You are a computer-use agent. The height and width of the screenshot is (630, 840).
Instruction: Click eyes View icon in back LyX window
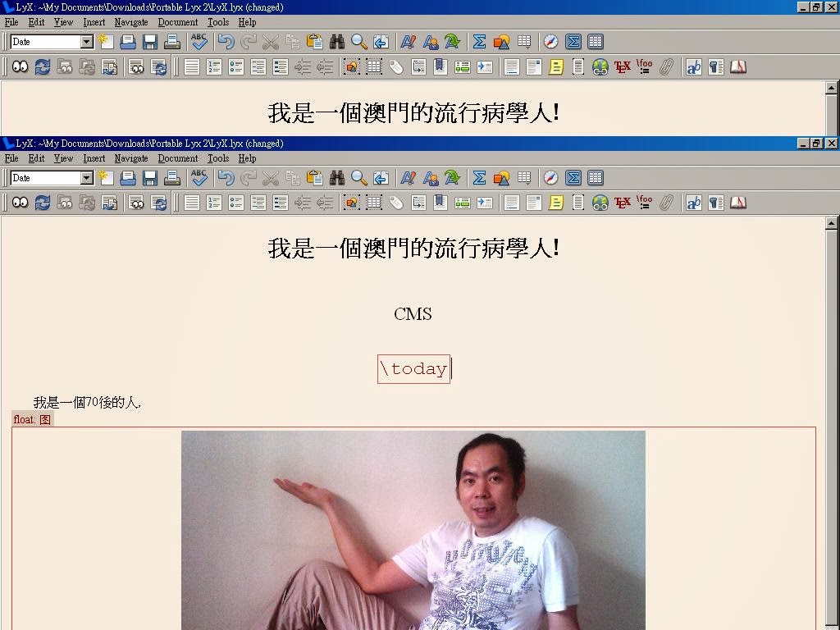coord(21,67)
